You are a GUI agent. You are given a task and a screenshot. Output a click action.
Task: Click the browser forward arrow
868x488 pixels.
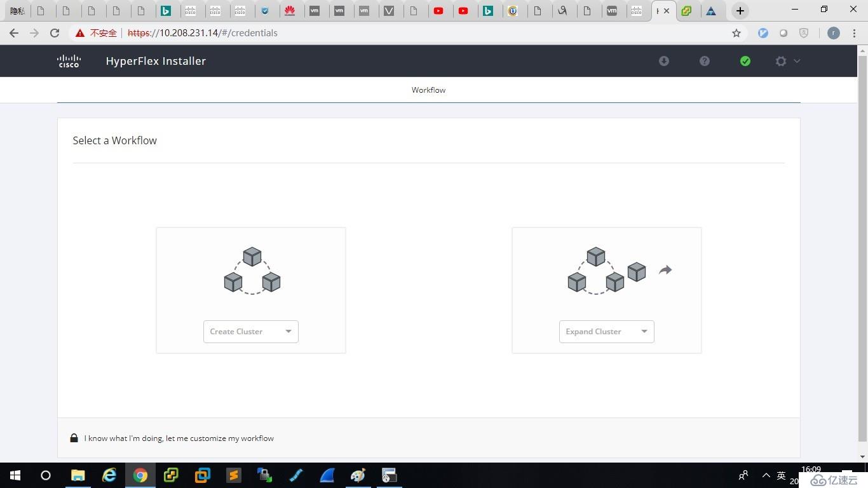pyautogui.click(x=34, y=33)
